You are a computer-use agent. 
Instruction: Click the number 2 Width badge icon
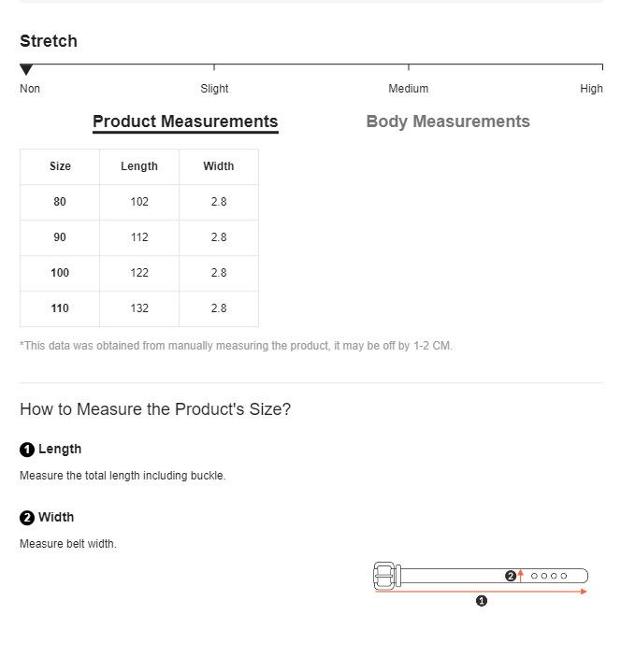[x=27, y=518]
